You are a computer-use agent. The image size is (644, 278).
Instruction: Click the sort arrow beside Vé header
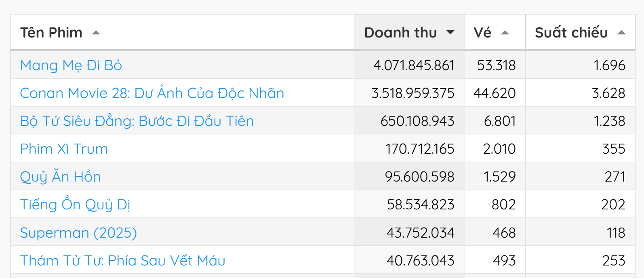click(x=505, y=32)
